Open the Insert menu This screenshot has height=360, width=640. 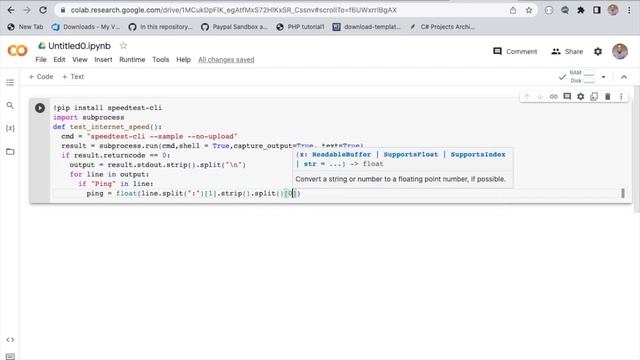click(x=103, y=60)
